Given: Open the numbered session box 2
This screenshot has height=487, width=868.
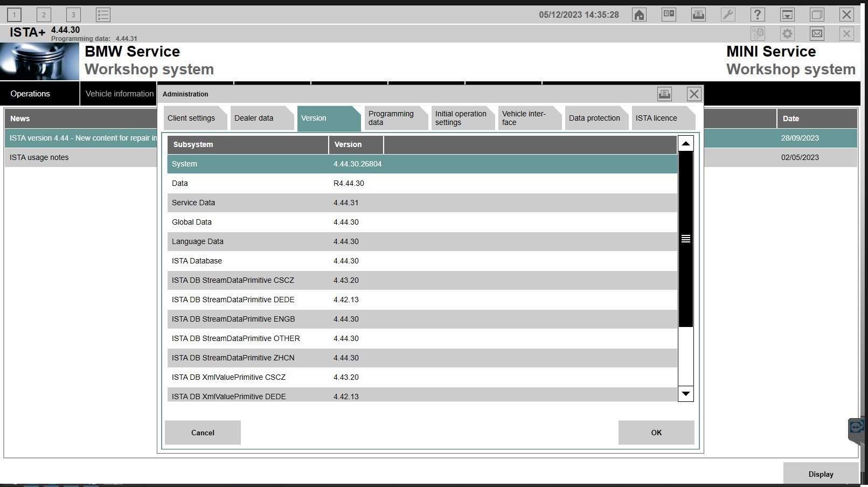Looking at the screenshot, I should [x=44, y=15].
